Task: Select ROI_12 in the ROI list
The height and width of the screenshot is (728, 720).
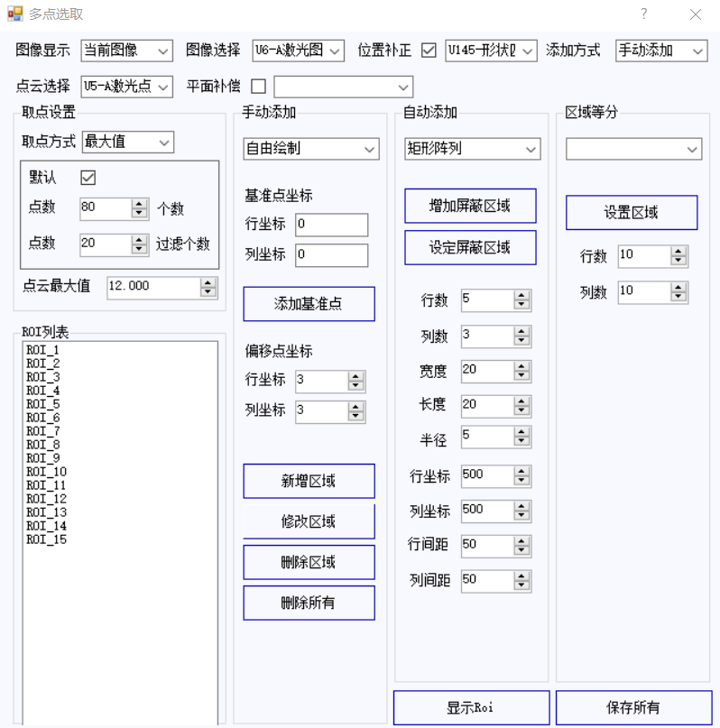Action: 46,499
